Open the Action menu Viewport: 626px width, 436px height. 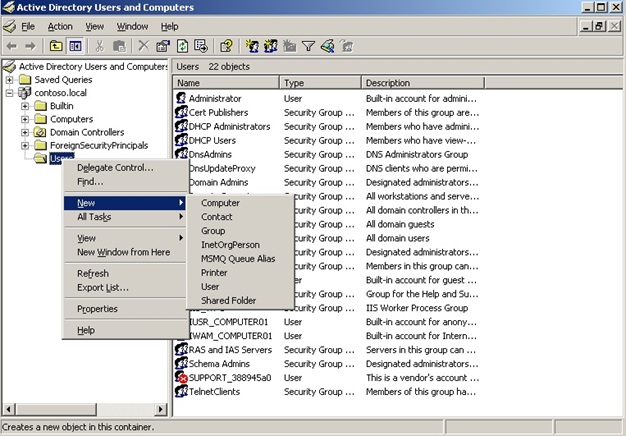click(x=60, y=26)
